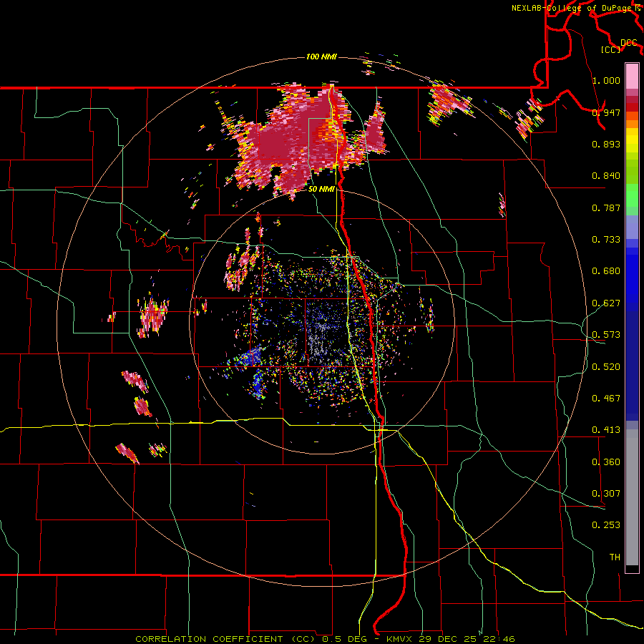Viewport: 644px width, 644px height.
Task: Click the 100 NMI range ring label
Action: [x=321, y=57]
